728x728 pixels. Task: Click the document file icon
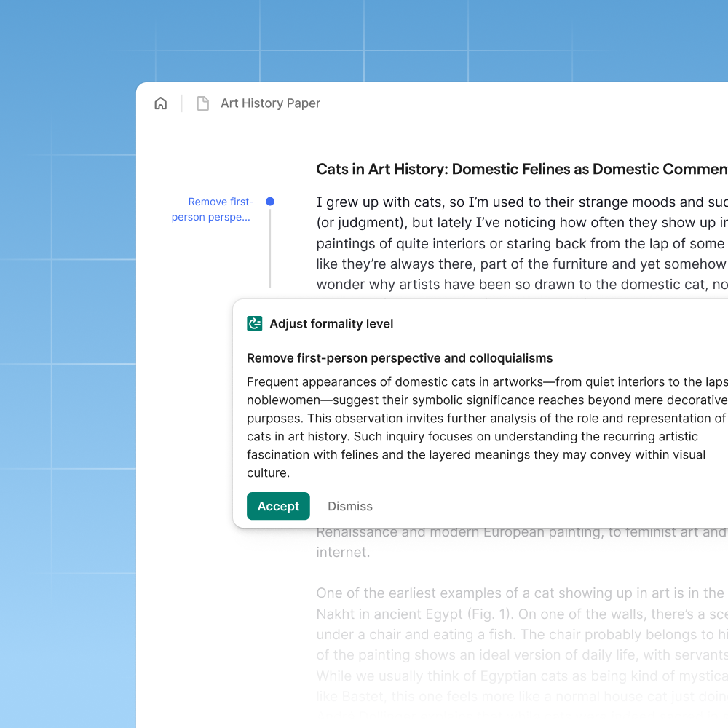click(203, 103)
